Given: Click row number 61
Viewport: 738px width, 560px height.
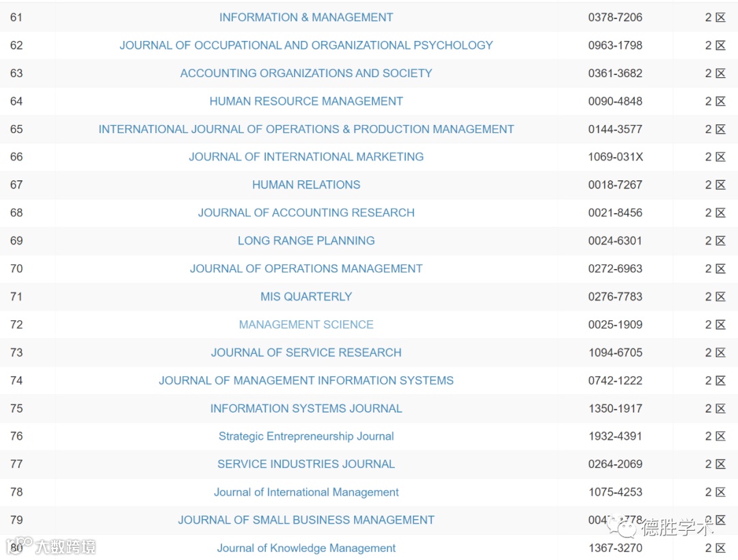Looking at the screenshot, I should tap(16, 17).
